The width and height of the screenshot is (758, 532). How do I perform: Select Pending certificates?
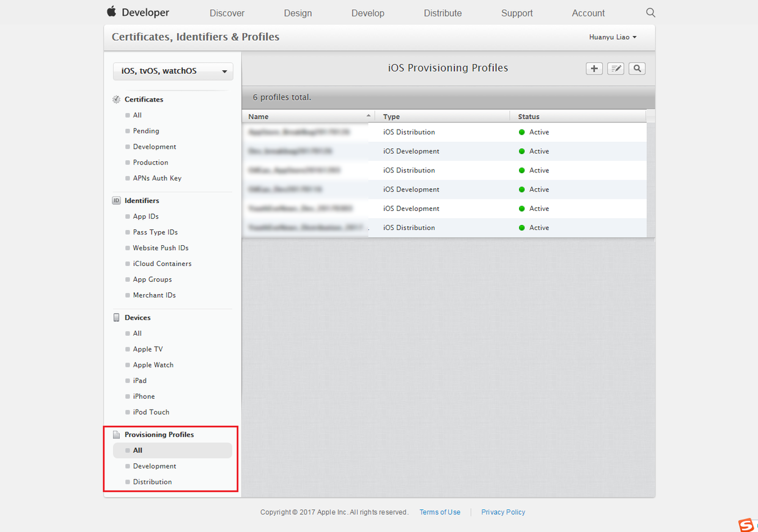click(x=146, y=131)
